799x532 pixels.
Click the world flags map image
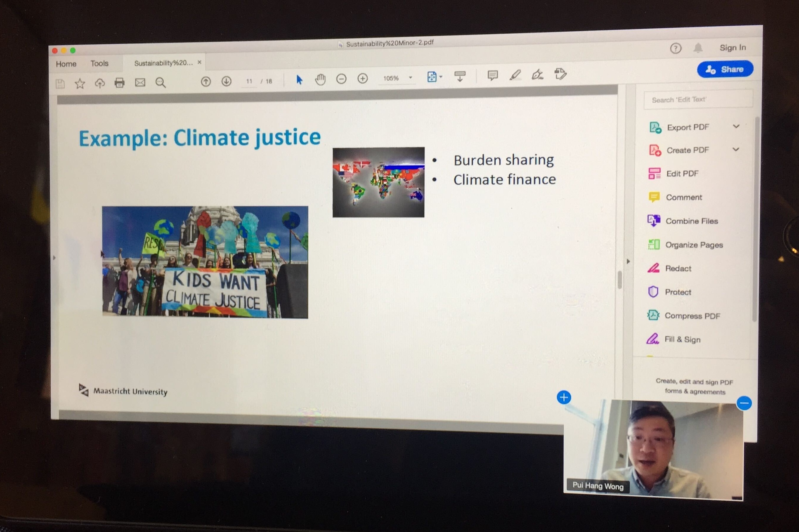coord(378,182)
